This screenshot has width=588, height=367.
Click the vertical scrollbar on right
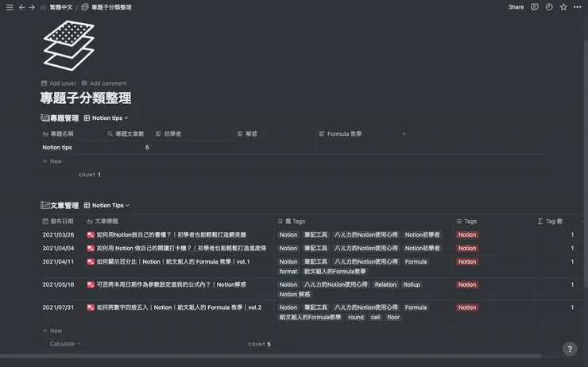(586, 164)
